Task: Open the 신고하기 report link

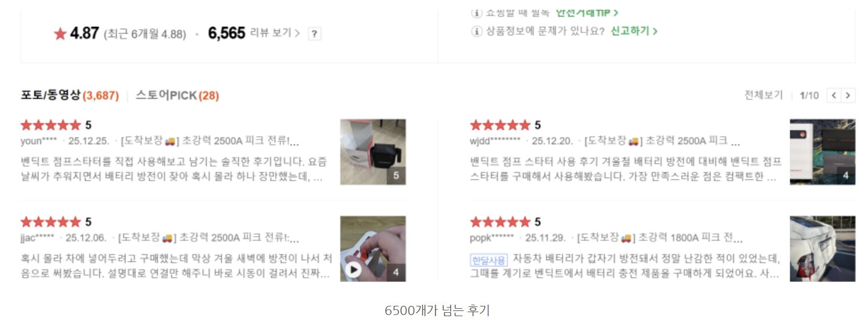Action: 634,31
